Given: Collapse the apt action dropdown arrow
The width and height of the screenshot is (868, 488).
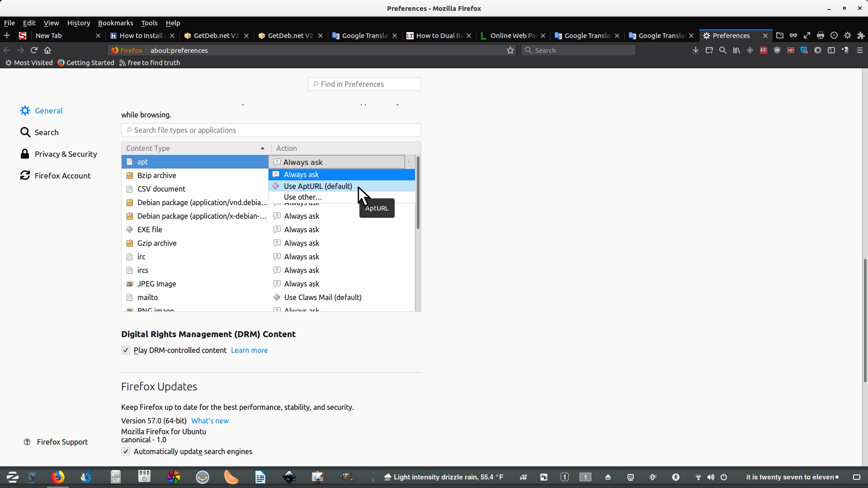Looking at the screenshot, I should 409,162.
